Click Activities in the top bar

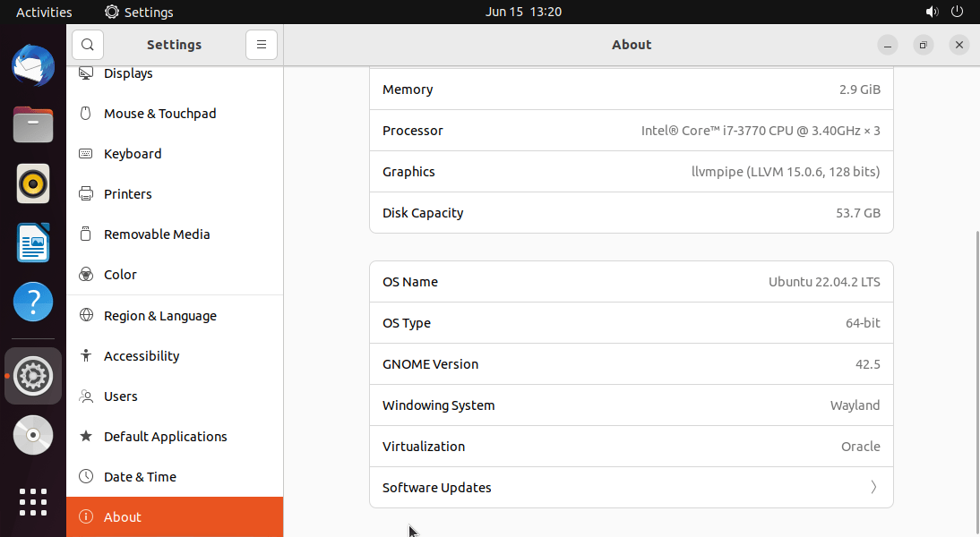[x=44, y=12]
